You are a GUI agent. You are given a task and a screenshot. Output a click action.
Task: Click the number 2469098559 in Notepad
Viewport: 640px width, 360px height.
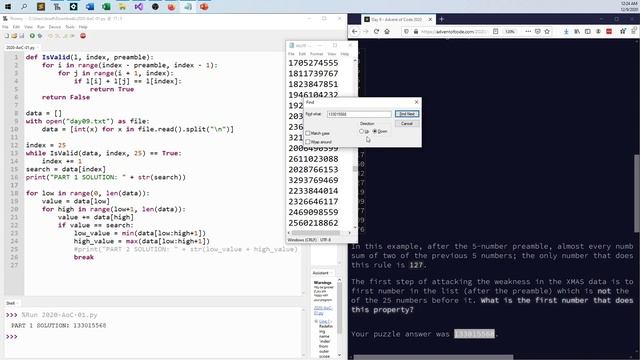pyautogui.click(x=313, y=212)
